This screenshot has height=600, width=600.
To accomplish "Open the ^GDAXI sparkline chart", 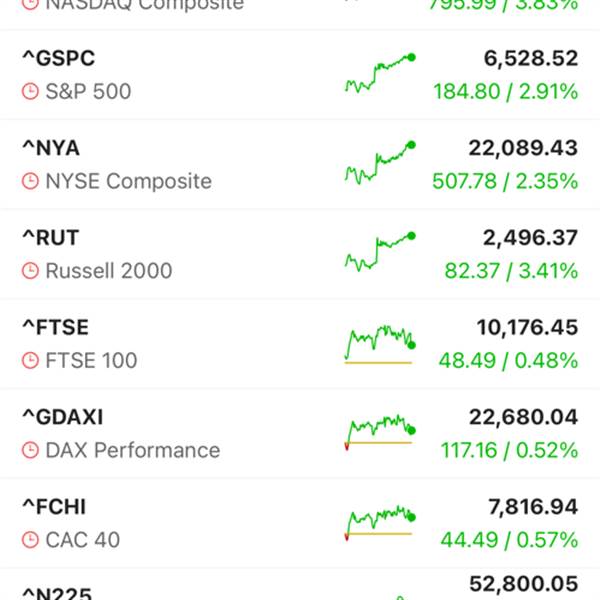I will click(379, 432).
